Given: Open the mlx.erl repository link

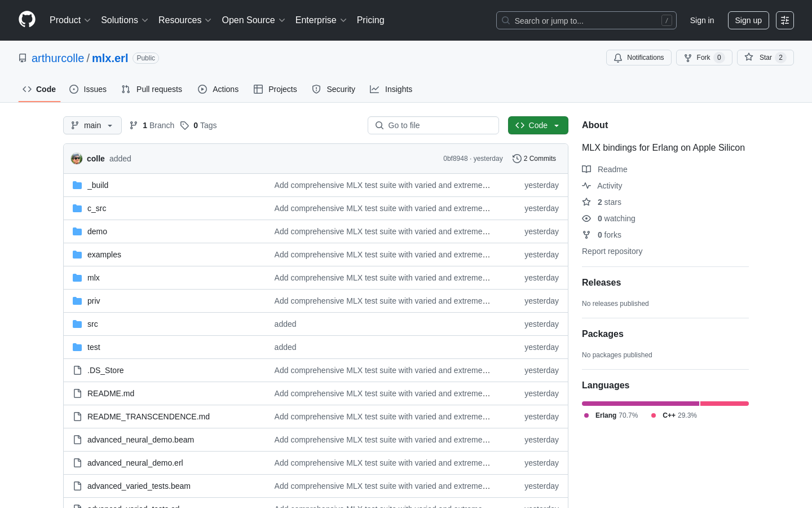Looking at the screenshot, I should [110, 58].
